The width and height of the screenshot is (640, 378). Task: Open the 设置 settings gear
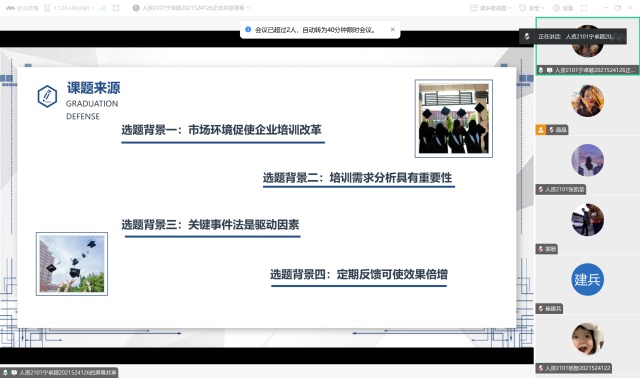563,8
